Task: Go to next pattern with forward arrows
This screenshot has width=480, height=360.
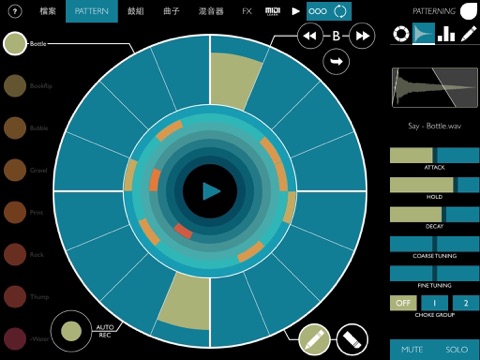Action: [x=362, y=36]
